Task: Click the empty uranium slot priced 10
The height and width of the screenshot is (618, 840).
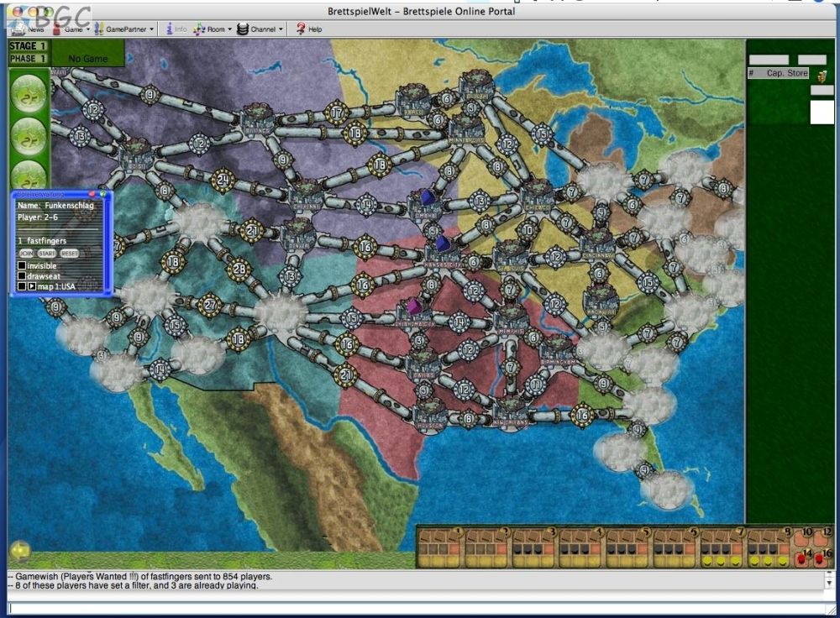Action: click(803, 537)
